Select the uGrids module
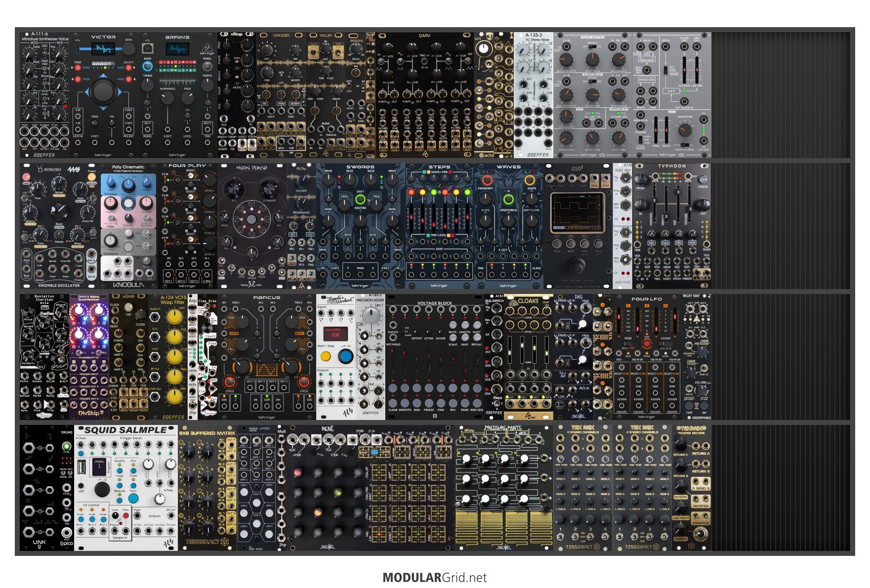Screen dimensions: 870x588 click(128, 357)
